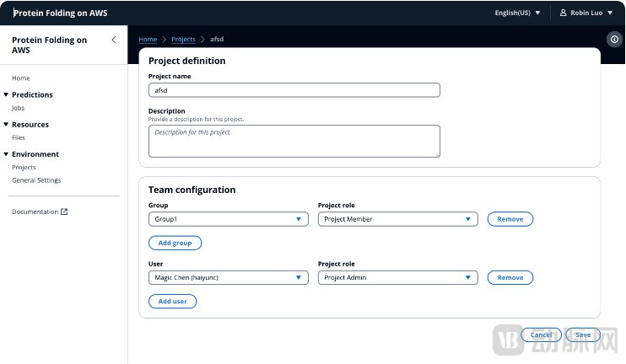Open the Group1 group dropdown
The height and width of the screenshot is (364, 626).
coord(229,219)
